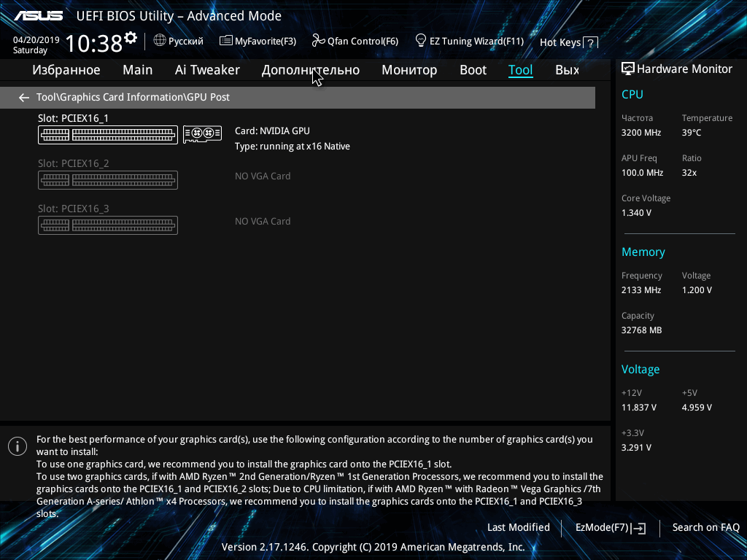The width and height of the screenshot is (747, 560).
Task: Click the MyFavorite list icon
Action: (226, 41)
